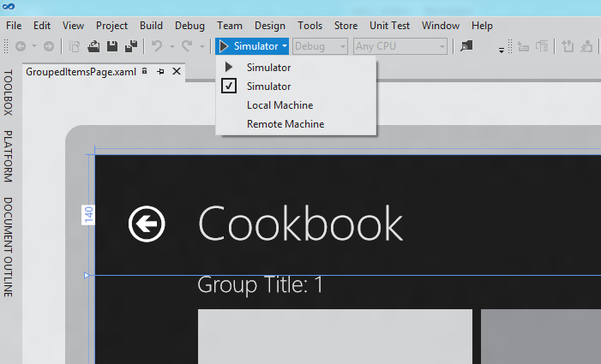Open the Platform side panel tab
Viewport: 601px width, 364px height.
tap(8, 156)
